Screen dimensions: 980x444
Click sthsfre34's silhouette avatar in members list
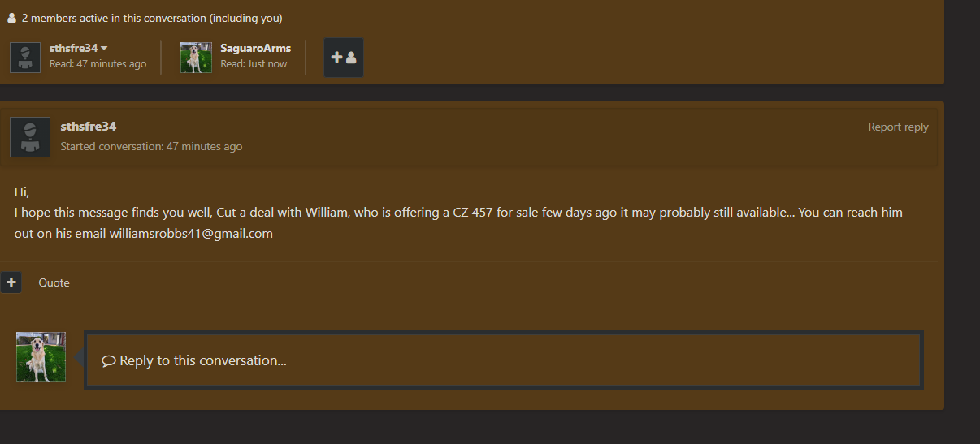[25, 58]
